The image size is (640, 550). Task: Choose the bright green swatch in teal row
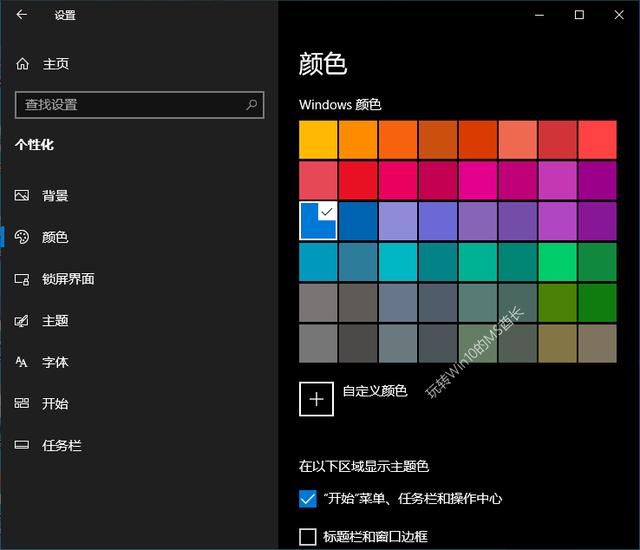pos(558,262)
